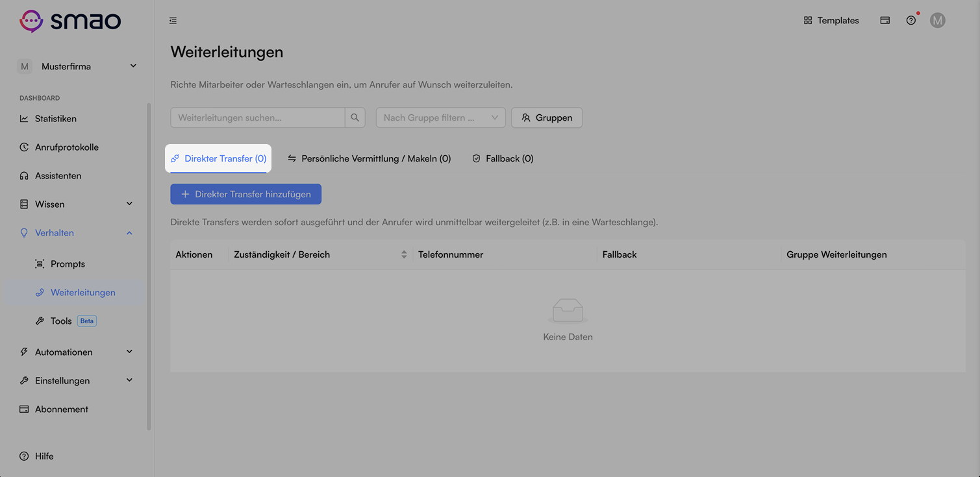Click the Hilfe question-mark icon in sidebar
980x477 pixels.
click(24, 456)
